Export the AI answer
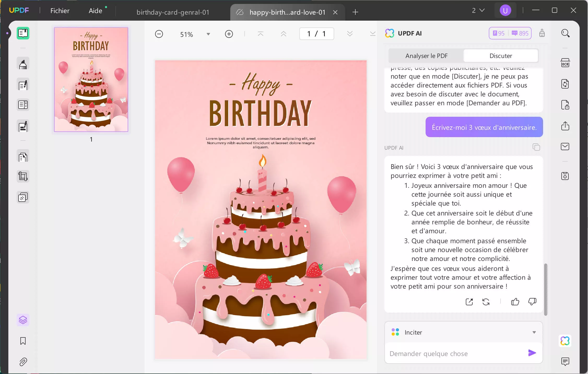Viewport: 588px width, 374px height. [x=469, y=302]
